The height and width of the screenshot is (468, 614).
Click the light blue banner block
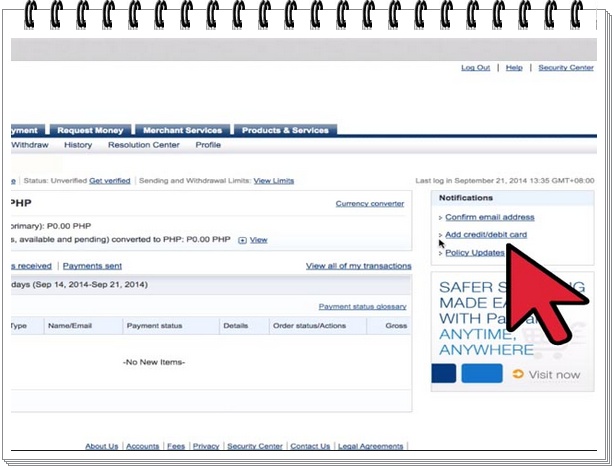click(x=482, y=373)
